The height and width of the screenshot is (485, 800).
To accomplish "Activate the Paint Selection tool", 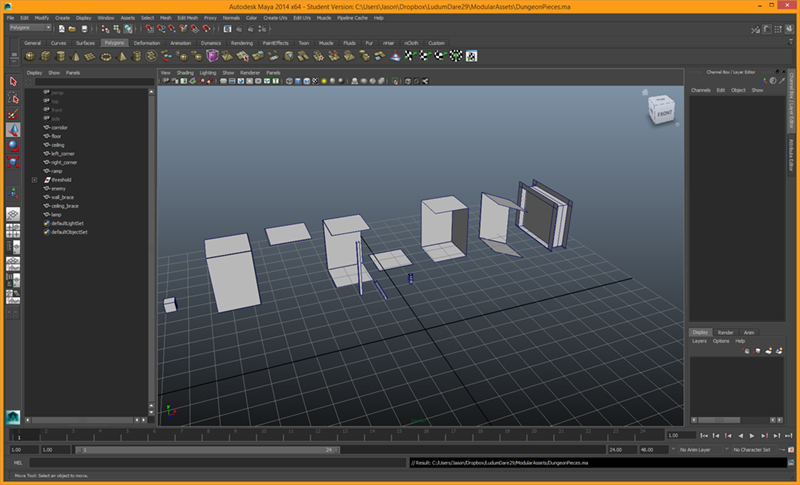I will (x=13, y=114).
